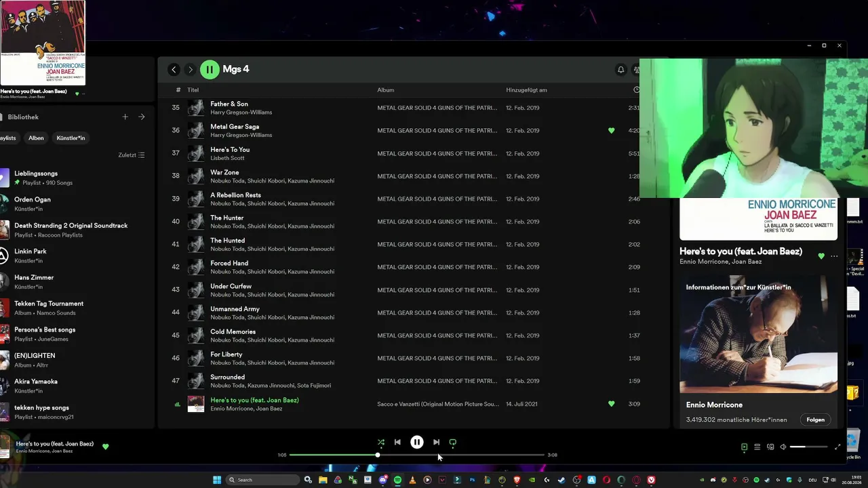This screenshot has width=868, height=488.
Task: Open the Zuletzt sort dropdown
Action: tap(132, 155)
